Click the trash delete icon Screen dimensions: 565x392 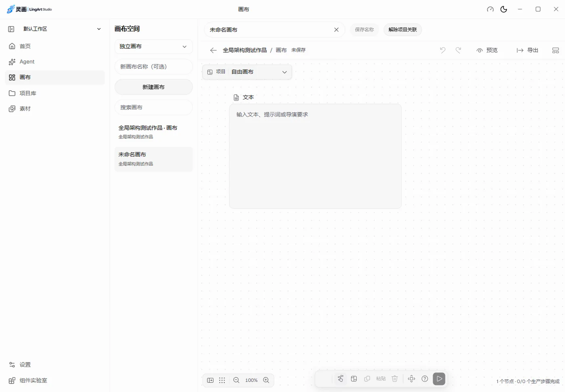pos(395,379)
